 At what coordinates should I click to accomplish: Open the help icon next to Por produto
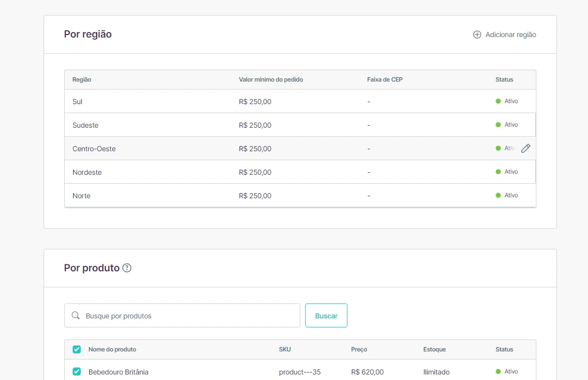coord(127,268)
